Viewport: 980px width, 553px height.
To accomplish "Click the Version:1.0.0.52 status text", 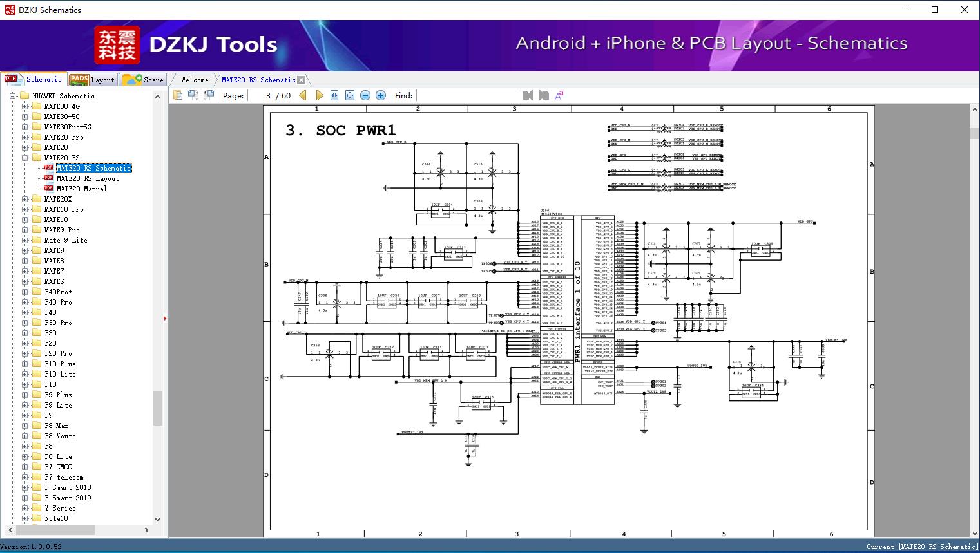I will [31, 547].
